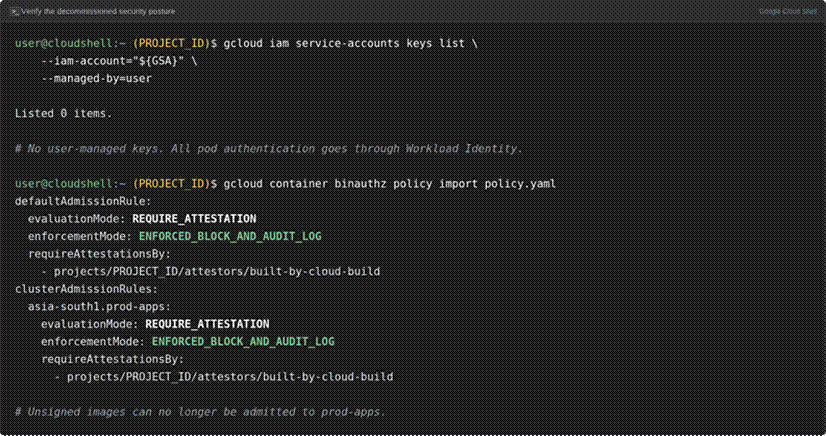Click the 'asia-south1.prod-apps:' line
The width and height of the screenshot is (826, 436).
[x=100, y=306]
